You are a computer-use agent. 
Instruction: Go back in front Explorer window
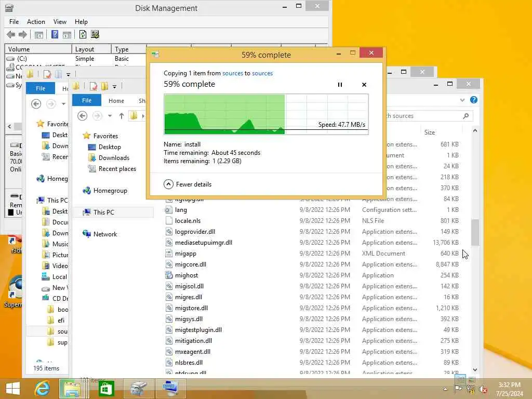click(x=82, y=116)
